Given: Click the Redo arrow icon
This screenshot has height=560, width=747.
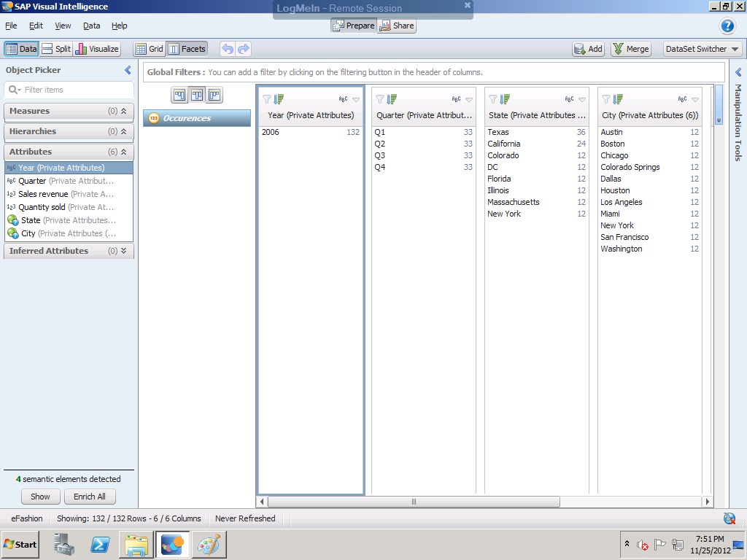Looking at the screenshot, I should pyautogui.click(x=244, y=49).
